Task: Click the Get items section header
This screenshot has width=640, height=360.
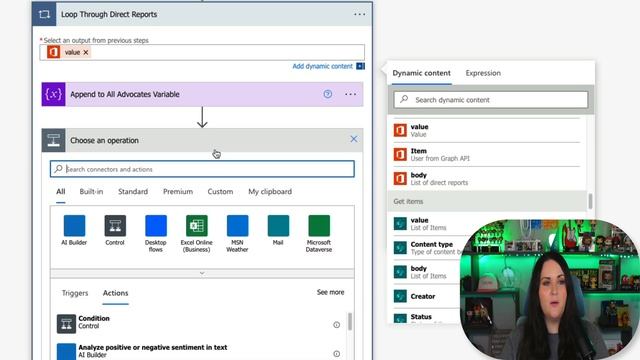Action: (x=488, y=201)
